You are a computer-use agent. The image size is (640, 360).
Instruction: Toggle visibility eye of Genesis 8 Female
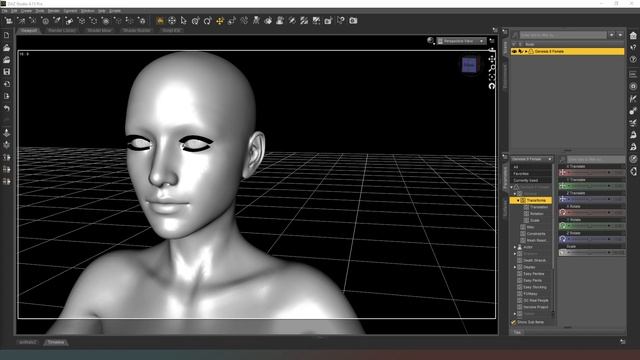tap(514, 51)
